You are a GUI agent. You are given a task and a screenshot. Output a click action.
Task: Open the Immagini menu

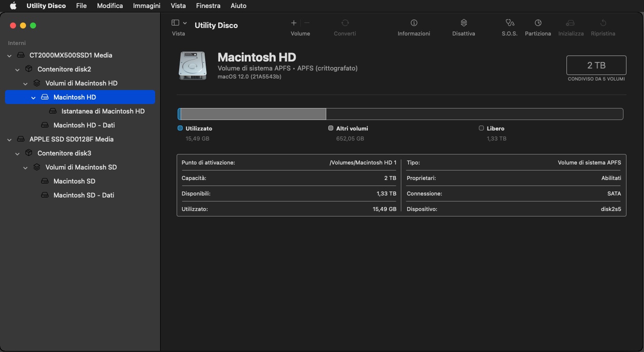pos(147,6)
